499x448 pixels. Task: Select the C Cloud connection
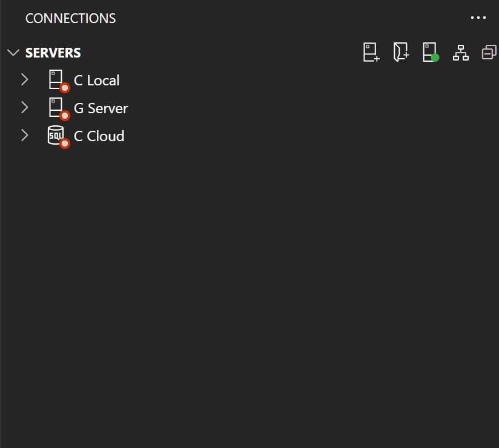coord(99,136)
